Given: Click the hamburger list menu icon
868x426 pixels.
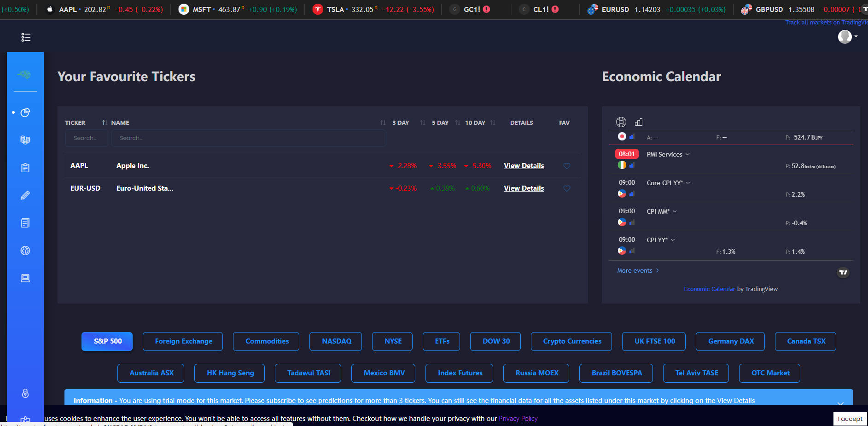Looking at the screenshot, I should [26, 37].
